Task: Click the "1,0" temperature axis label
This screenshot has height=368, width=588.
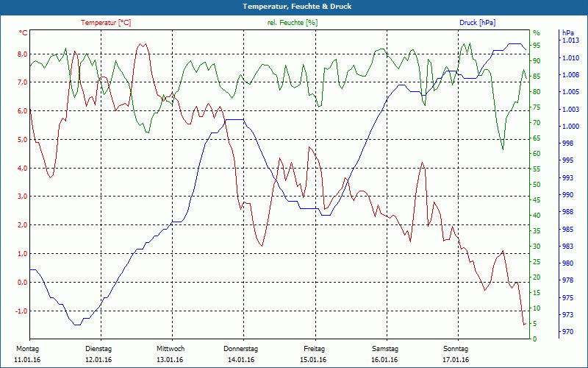Action: 23,254
